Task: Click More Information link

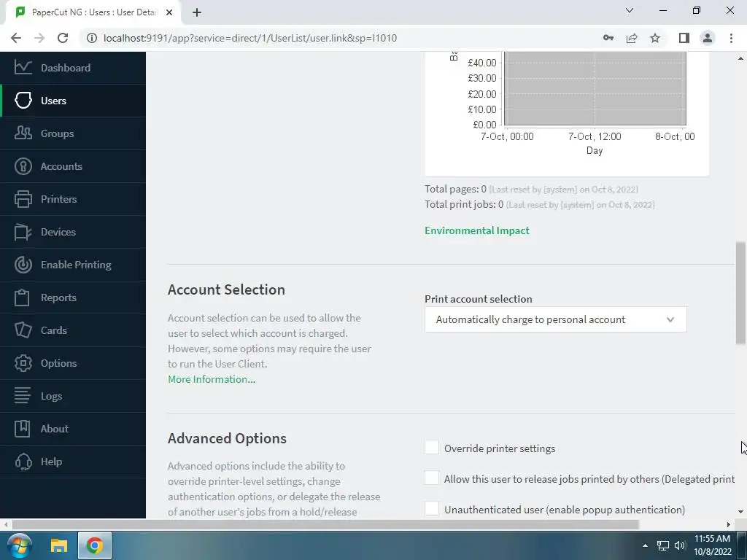Action: [212, 379]
